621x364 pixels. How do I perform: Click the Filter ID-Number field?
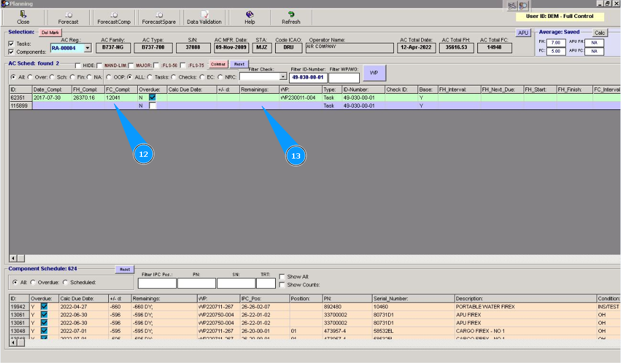pyautogui.click(x=308, y=78)
